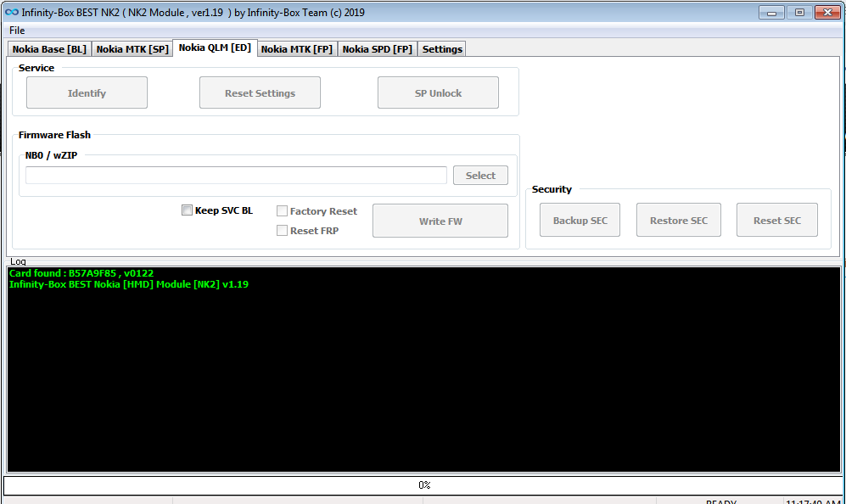Check the Reset FRP option

click(x=282, y=230)
